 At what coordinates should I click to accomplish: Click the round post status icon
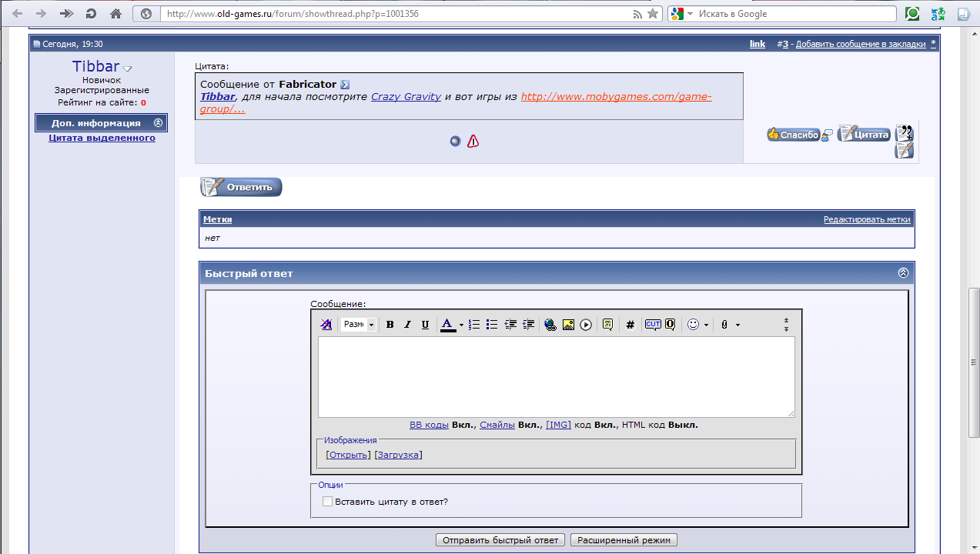point(455,141)
